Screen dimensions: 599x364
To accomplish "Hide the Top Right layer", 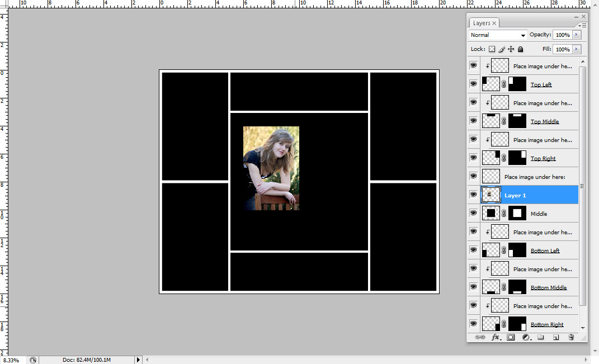I will (x=473, y=158).
